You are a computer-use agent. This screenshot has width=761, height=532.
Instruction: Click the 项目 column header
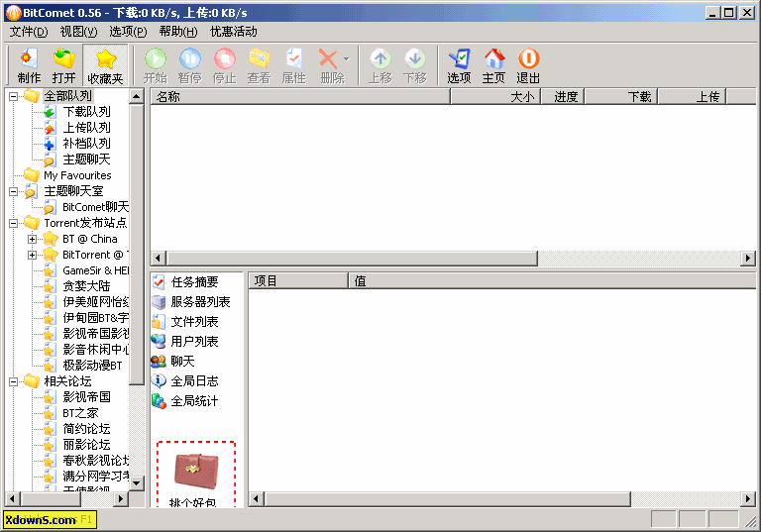coord(298,281)
